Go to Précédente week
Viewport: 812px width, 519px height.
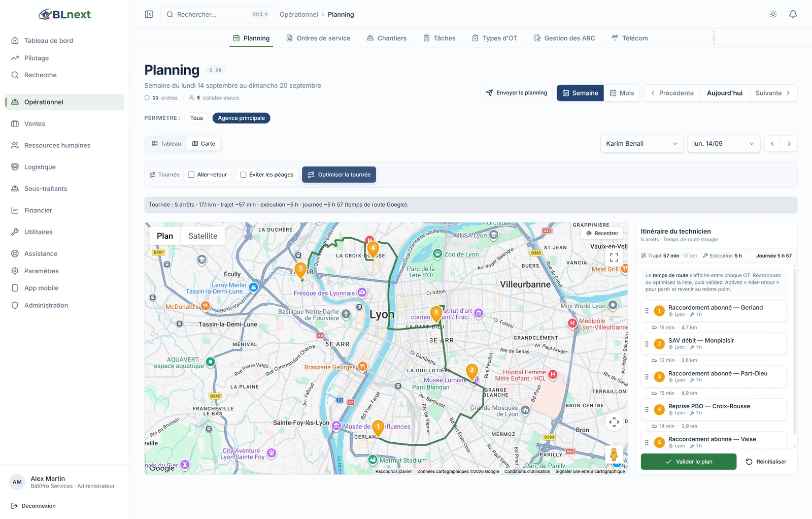point(672,93)
